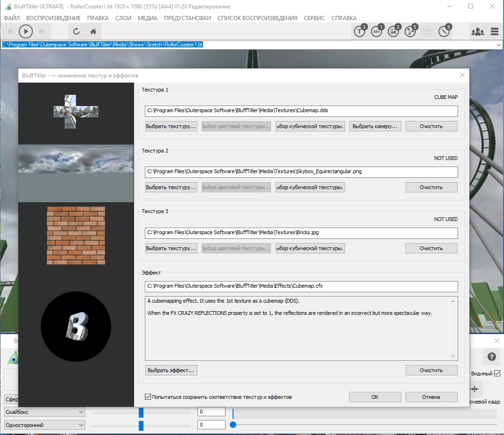Viewport: 504px width, 435px height.
Task: Open the hamburger menu icon
Action: (x=495, y=31)
